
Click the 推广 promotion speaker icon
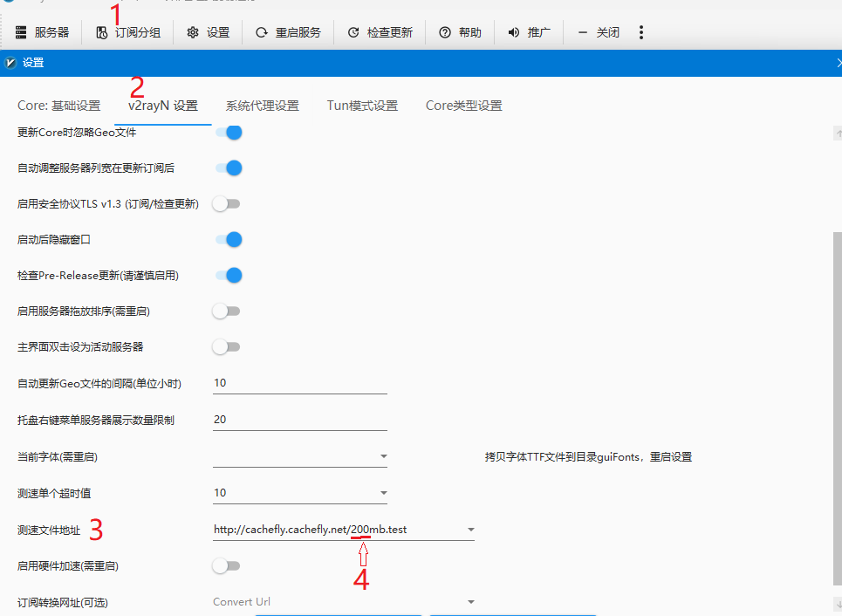click(x=529, y=32)
